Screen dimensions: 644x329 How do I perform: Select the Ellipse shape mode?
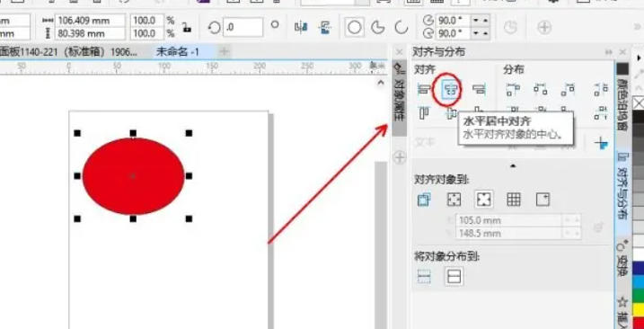pos(355,27)
